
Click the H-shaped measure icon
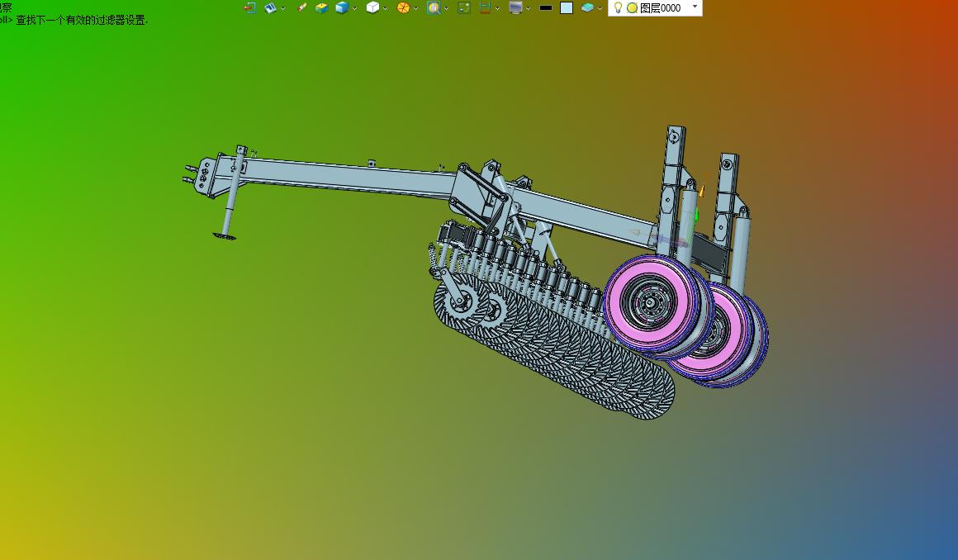coord(485,8)
